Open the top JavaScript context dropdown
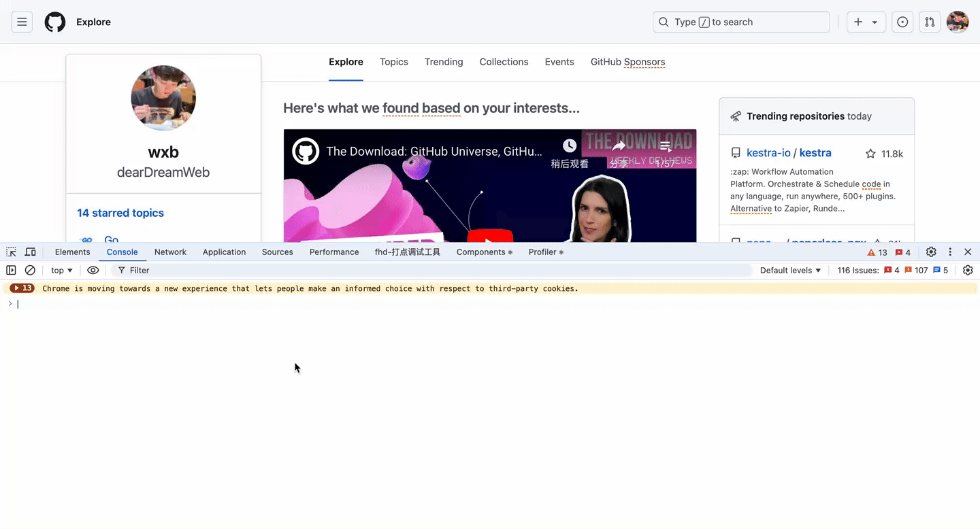This screenshot has height=529, width=980. (62, 270)
